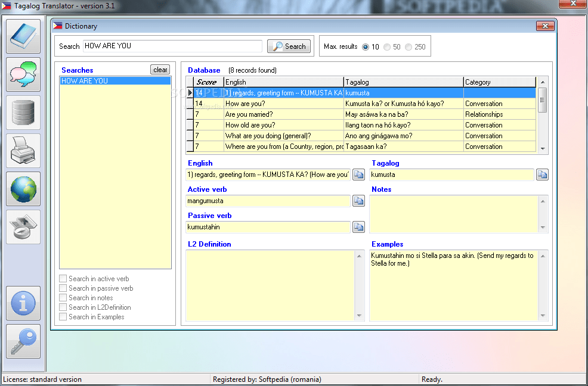Screen dimensions: 588x386
Task: Click inside the L2 Definition text area
Action: coord(270,285)
